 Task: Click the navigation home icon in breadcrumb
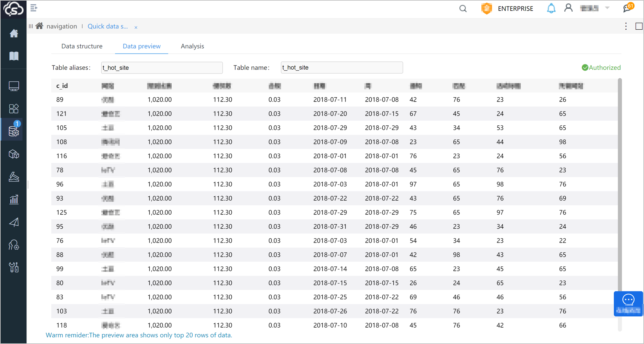(x=39, y=26)
